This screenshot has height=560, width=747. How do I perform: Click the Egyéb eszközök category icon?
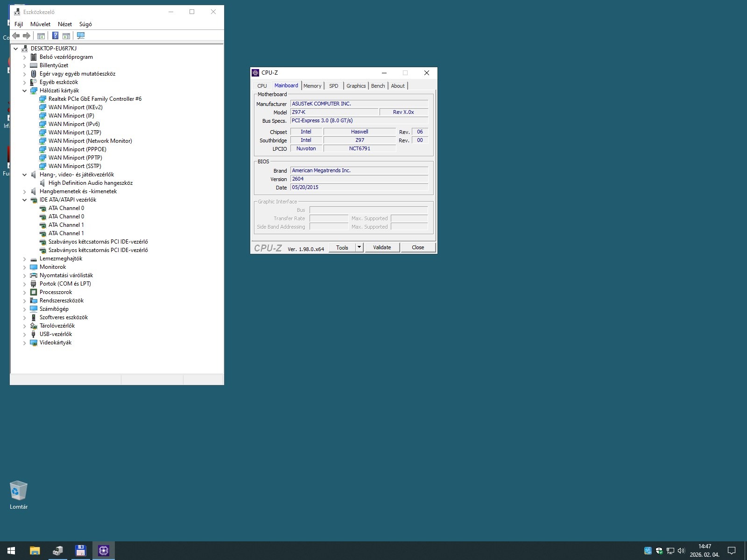tap(34, 82)
